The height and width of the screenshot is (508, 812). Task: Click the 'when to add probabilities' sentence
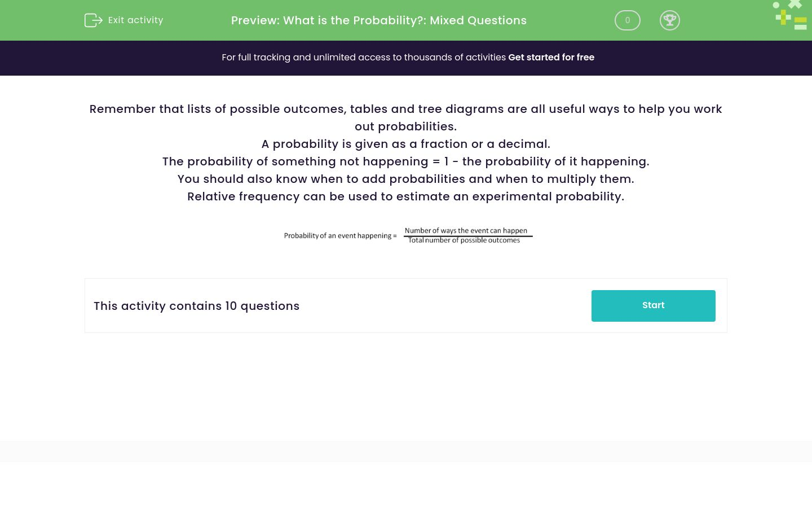[x=405, y=179]
